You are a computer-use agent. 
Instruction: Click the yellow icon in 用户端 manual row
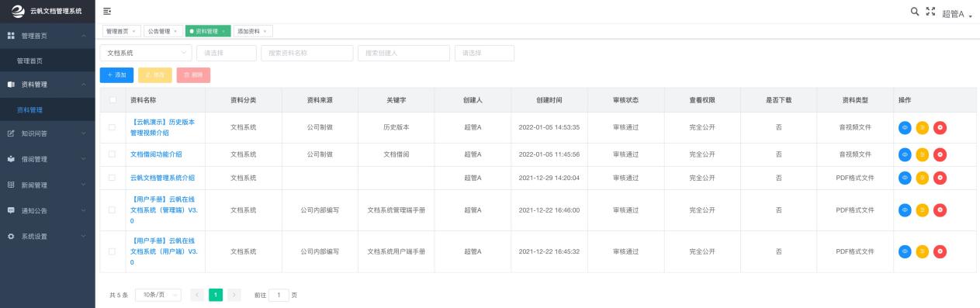coord(923,251)
